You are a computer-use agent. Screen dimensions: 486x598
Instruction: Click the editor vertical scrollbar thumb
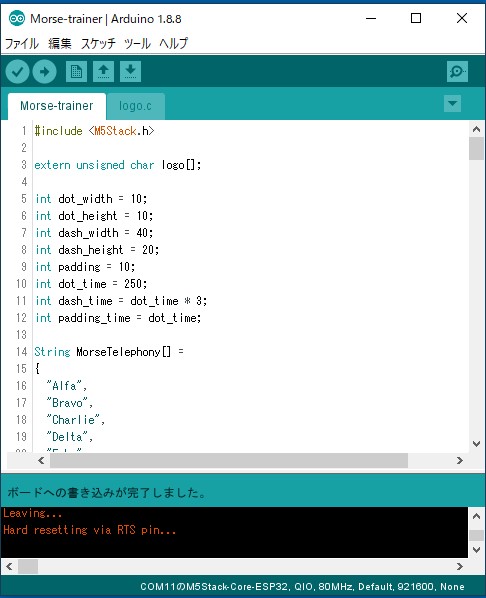(x=476, y=149)
